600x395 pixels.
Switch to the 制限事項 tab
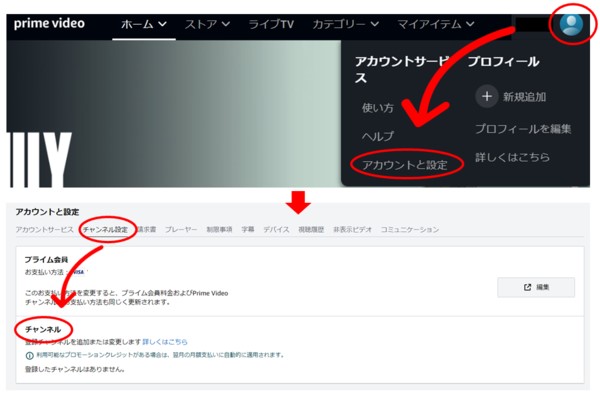219,229
